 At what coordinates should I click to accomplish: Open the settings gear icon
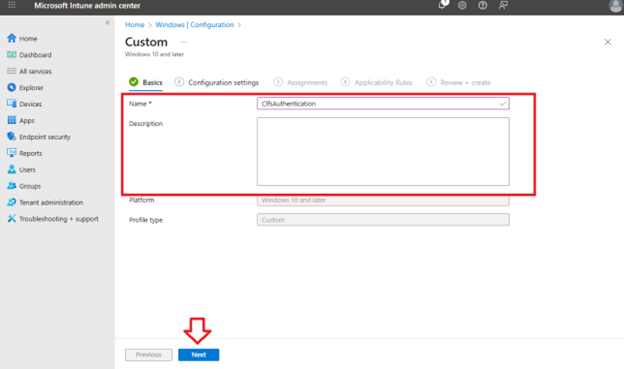[462, 6]
